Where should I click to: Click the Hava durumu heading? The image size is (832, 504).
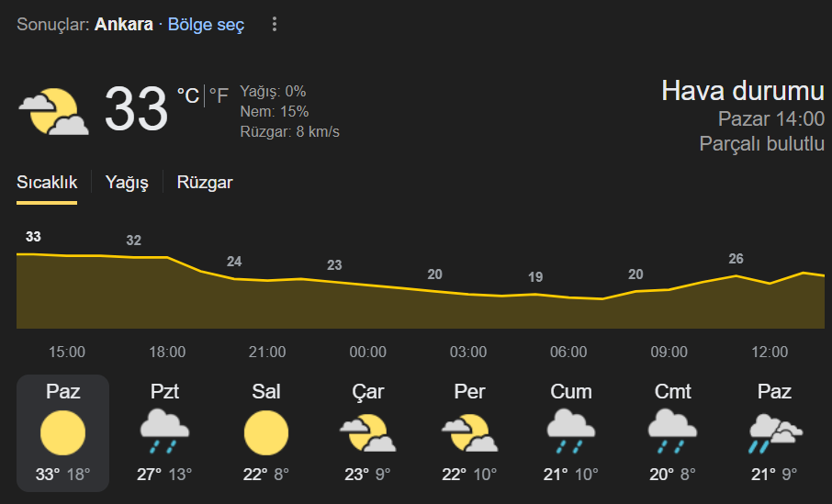[x=743, y=91]
